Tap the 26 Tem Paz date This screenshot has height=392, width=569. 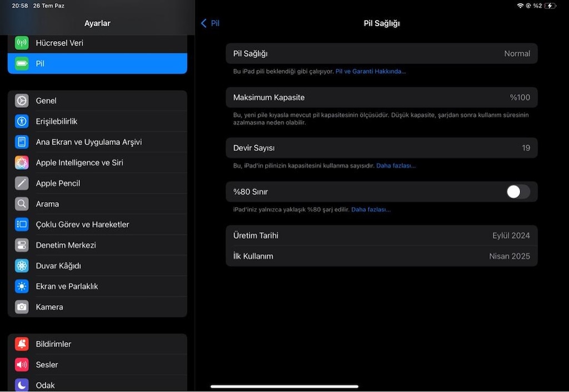click(x=49, y=6)
